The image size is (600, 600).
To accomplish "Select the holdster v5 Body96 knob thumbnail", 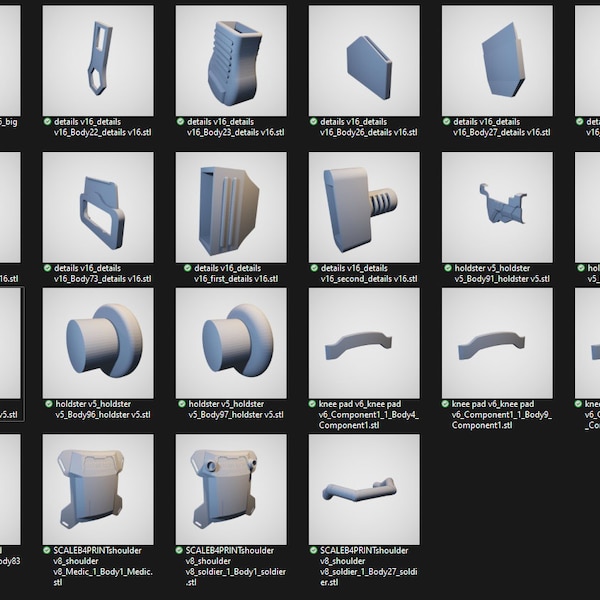I will [98, 343].
